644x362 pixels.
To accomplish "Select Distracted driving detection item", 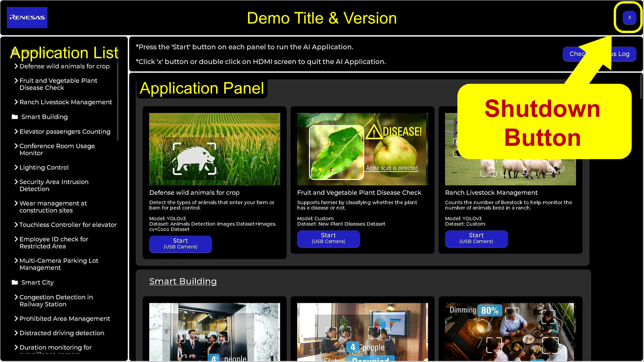I will tap(62, 333).
